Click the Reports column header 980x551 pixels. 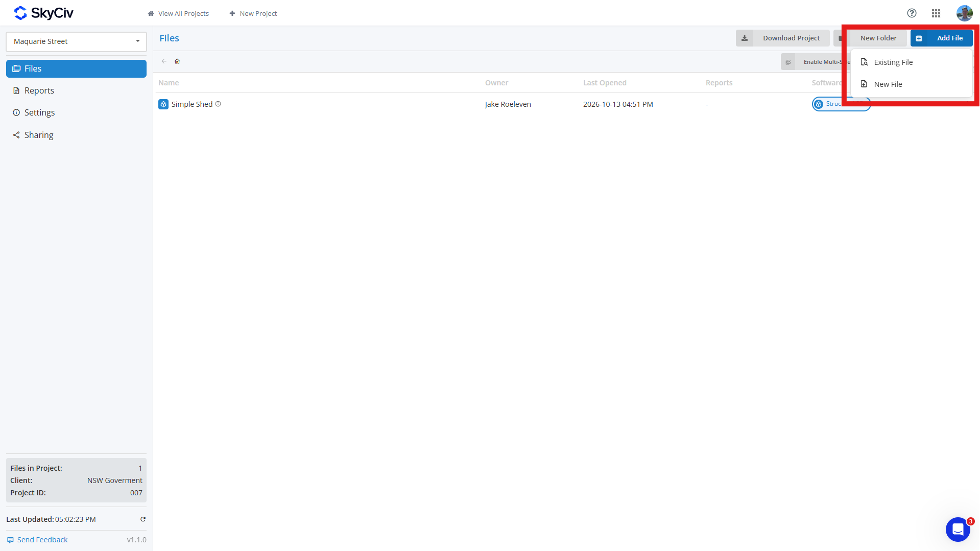click(719, 83)
